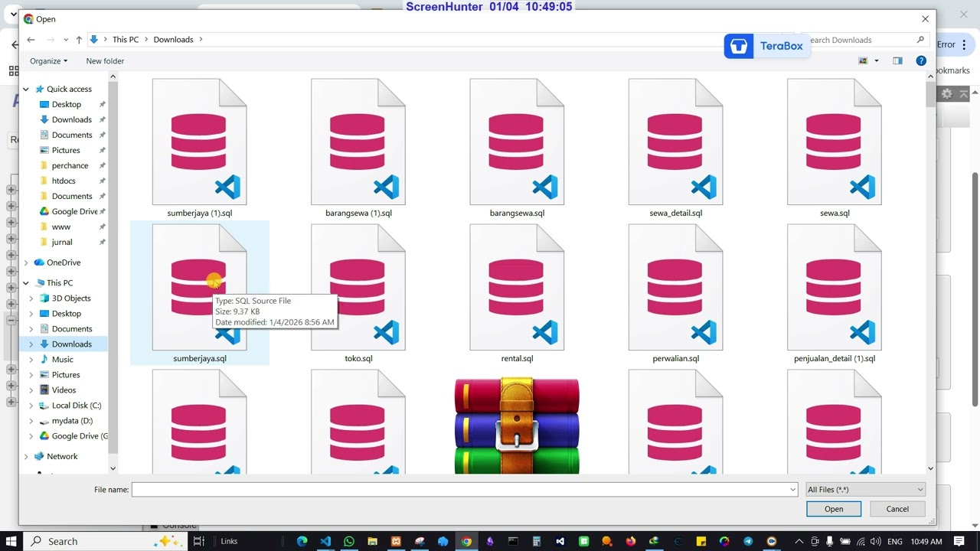Expand the Local Disk (C:) node
Screen dimensions: 980x551
pyautogui.click(x=31, y=406)
